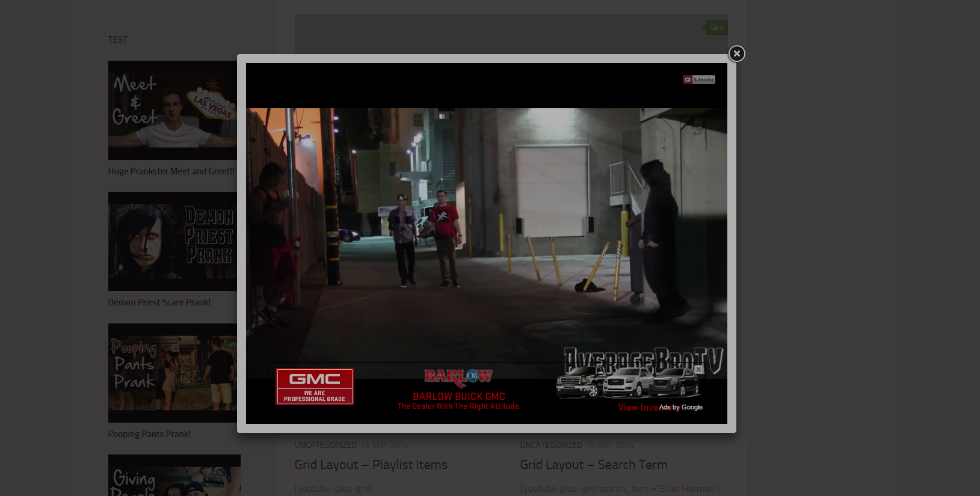Open Huge Prankster Meet and Greet link
The height and width of the screenshot is (496, 980).
[171, 171]
